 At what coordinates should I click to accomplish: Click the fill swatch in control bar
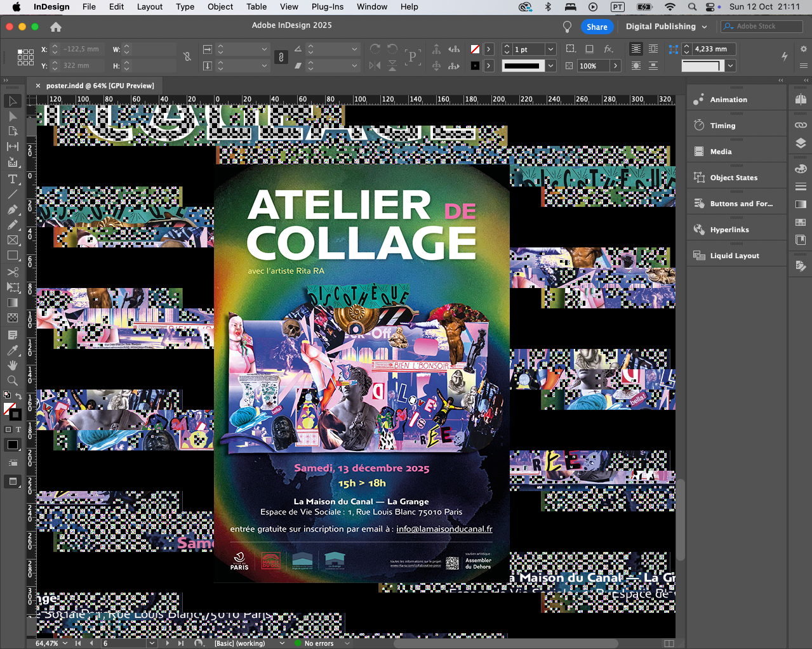[x=475, y=49]
